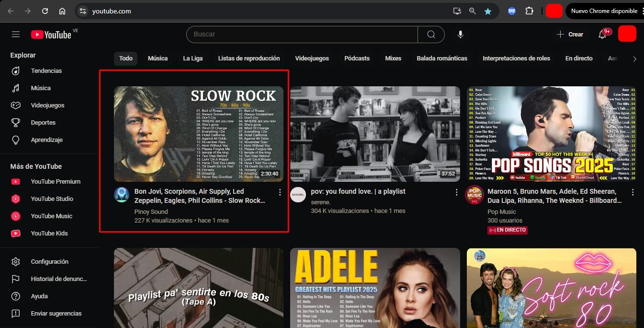Open the 'Playlist pa' sentirte en los 80s' thumbnail
Image resolution: width=644 pixels, height=328 pixels.
point(199,288)
